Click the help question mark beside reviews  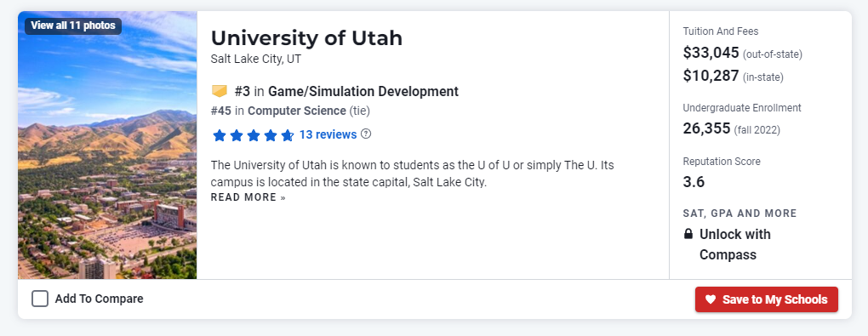[x=366, y=134]
